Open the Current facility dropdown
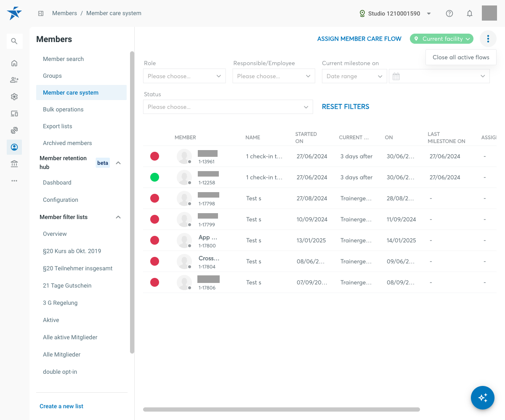This screenshot has height=420, width=505. pyautogui.click(x=441, y=39)
